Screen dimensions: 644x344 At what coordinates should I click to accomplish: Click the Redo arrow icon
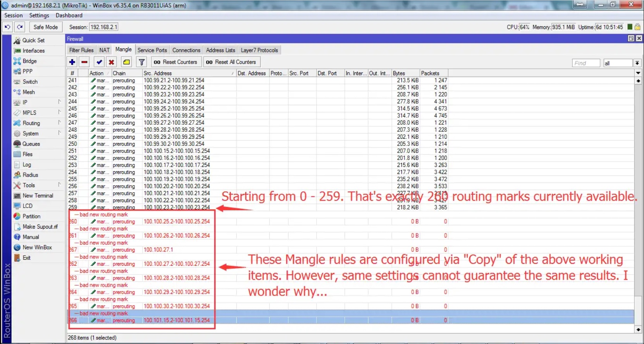point(20,27)
